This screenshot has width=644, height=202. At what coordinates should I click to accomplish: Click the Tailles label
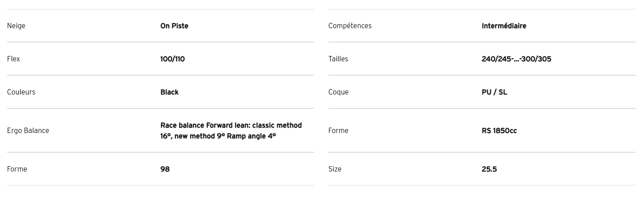[338, 59]
